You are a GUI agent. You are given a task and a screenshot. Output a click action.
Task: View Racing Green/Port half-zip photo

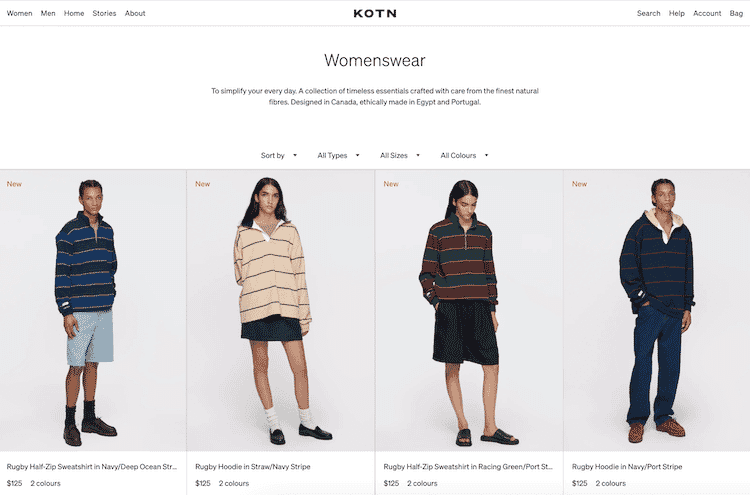point(469,310)
